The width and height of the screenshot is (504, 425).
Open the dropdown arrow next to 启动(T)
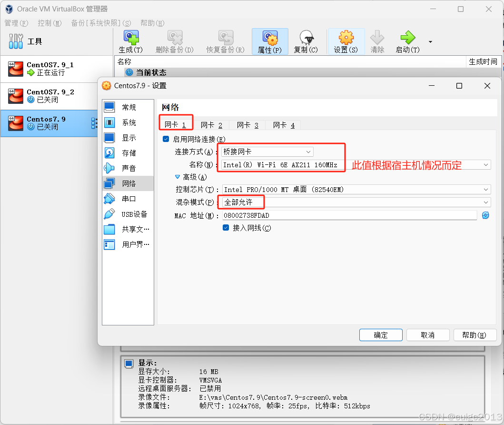tap(430, 42)
